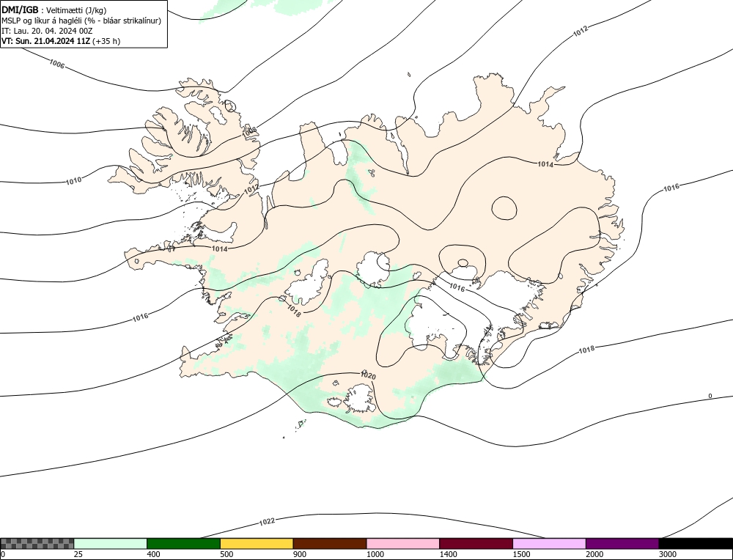Click the 'IT: Lau. 20. 04. 2024 00Z' line
Viewport: 733px width, 560px height.
pyautogui.click(x=47, y=31)
